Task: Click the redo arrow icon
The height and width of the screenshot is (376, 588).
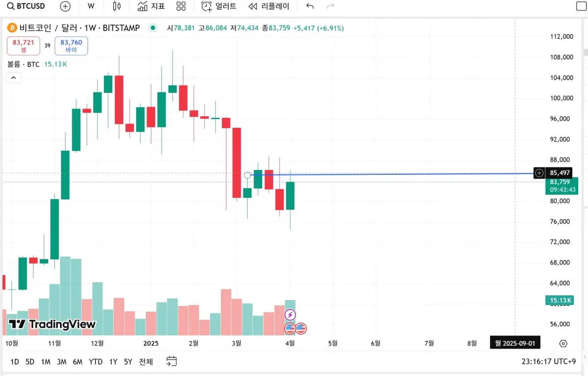Action: (x=331, y=6)
